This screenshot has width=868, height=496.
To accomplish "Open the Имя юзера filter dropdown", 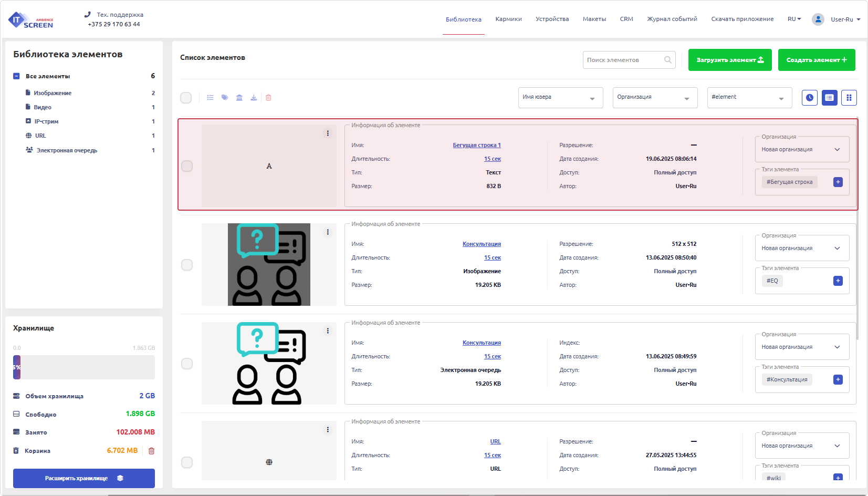I will (x=560, y=98).
